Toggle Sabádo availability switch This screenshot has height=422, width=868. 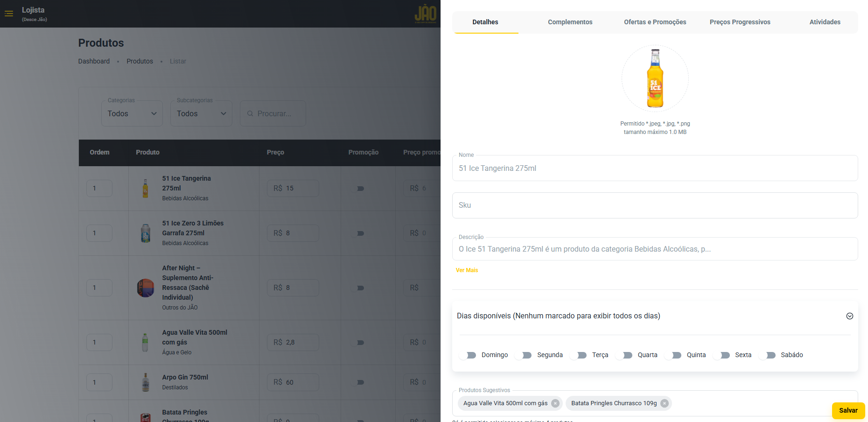pyautogui.click(x=768, y=355)
